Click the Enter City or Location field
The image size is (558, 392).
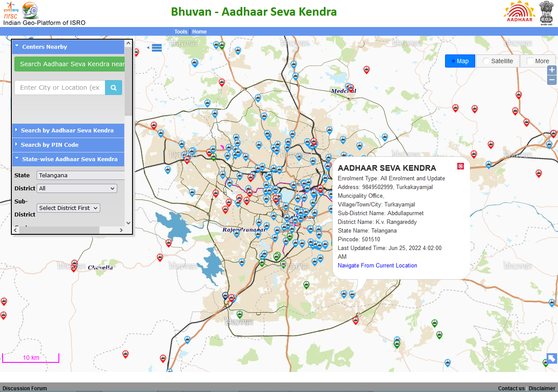tap(60, 88)
